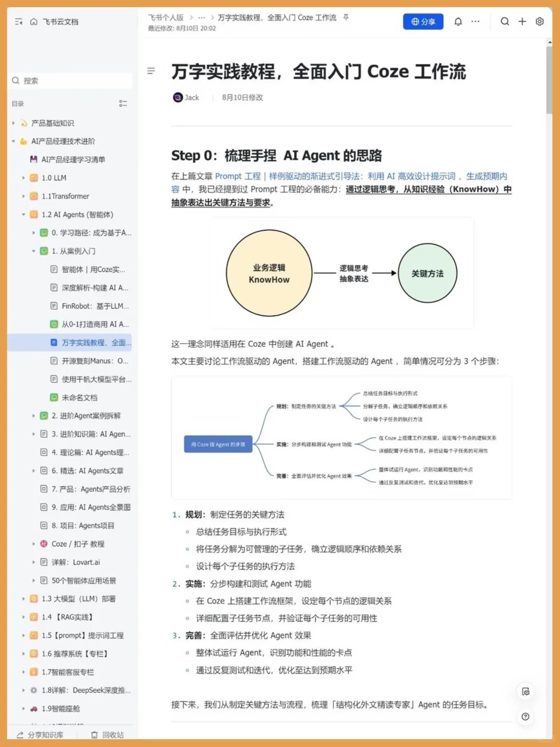Open 开源复刻Manus: O... document
This screenshot has width=560, height=747.
(95, 361)
